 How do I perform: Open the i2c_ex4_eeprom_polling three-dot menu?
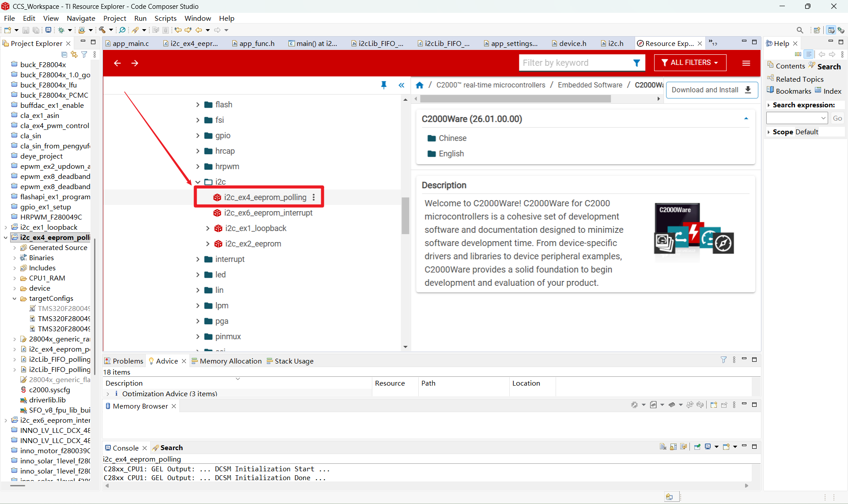(314, 197)
